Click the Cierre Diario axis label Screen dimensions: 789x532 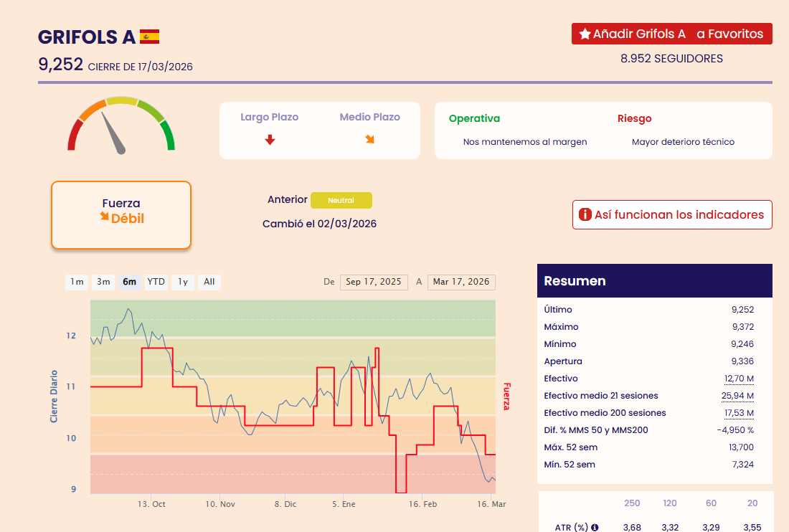(54, 396)
